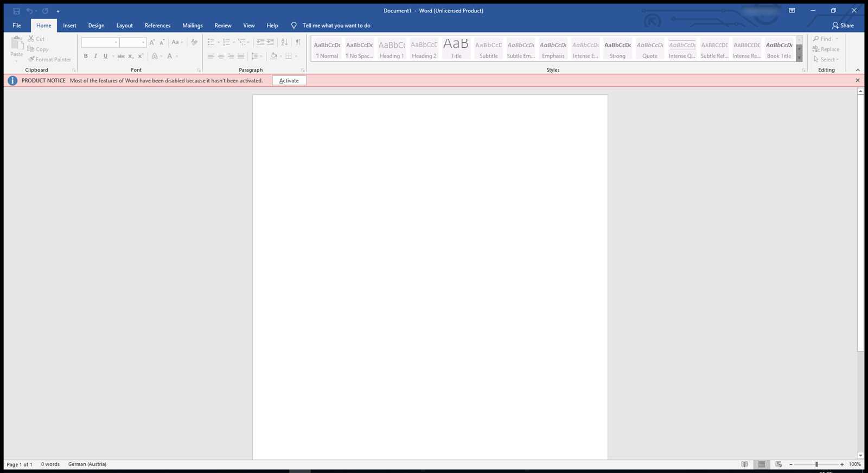
Task: Click the Cut scissors command
Action: (36, 39)
